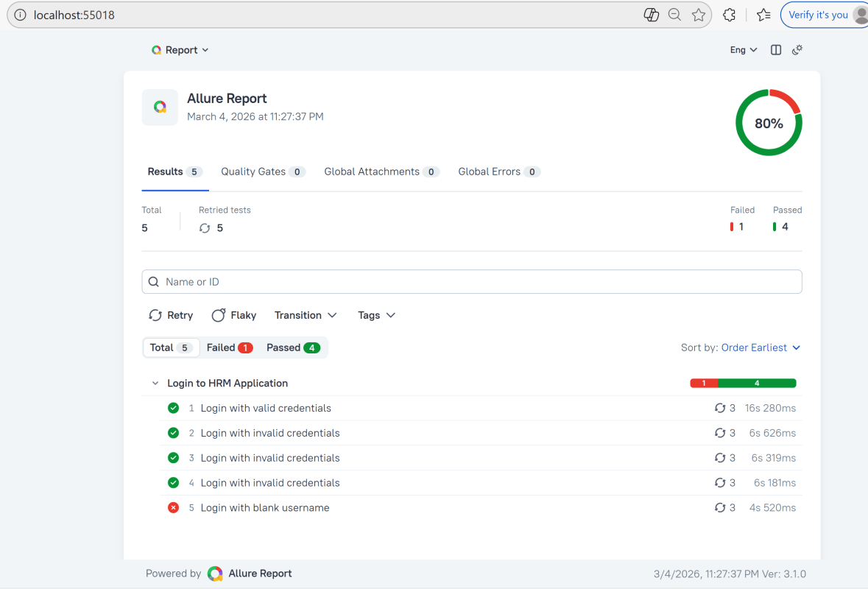This screenshot has height=589, width=868.
Task: Toggle the split layout view icon
Action: [776, 50]
